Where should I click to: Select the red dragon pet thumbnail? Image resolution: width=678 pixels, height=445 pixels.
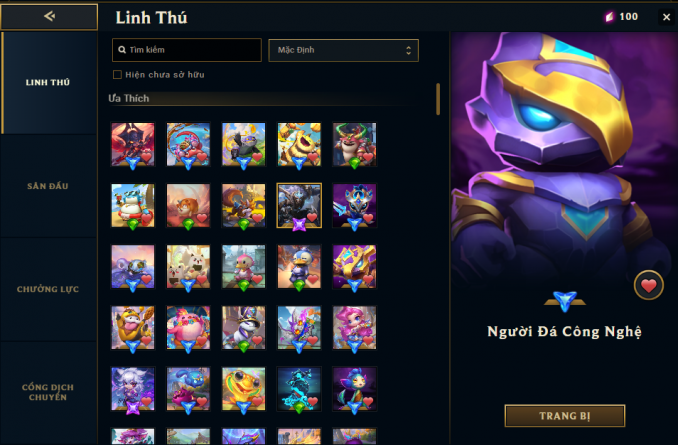[x=133, y=144]
